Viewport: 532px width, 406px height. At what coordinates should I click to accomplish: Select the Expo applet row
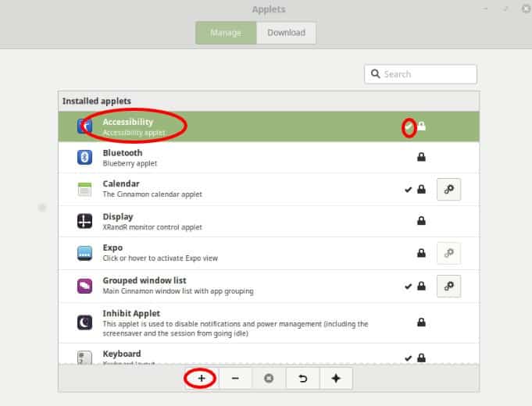[269, 253]
